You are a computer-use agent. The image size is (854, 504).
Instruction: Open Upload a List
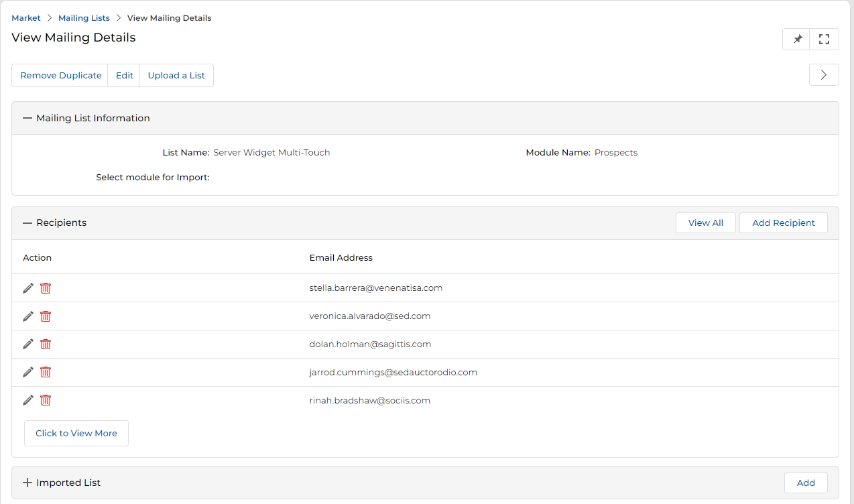[x=176, y=75]
